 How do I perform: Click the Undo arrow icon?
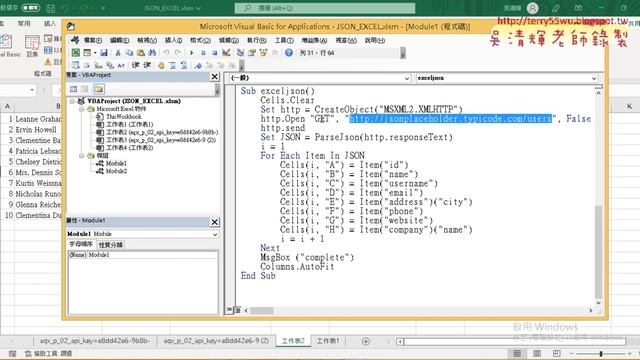(x=167, y=53)
